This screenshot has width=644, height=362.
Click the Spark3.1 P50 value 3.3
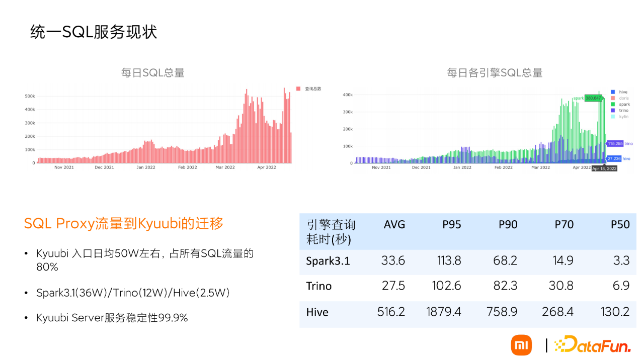pos(621,260)
